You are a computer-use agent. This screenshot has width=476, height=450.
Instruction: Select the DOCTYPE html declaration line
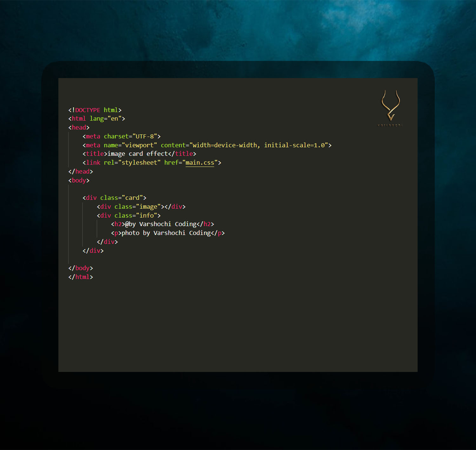(x=94, y=110)
